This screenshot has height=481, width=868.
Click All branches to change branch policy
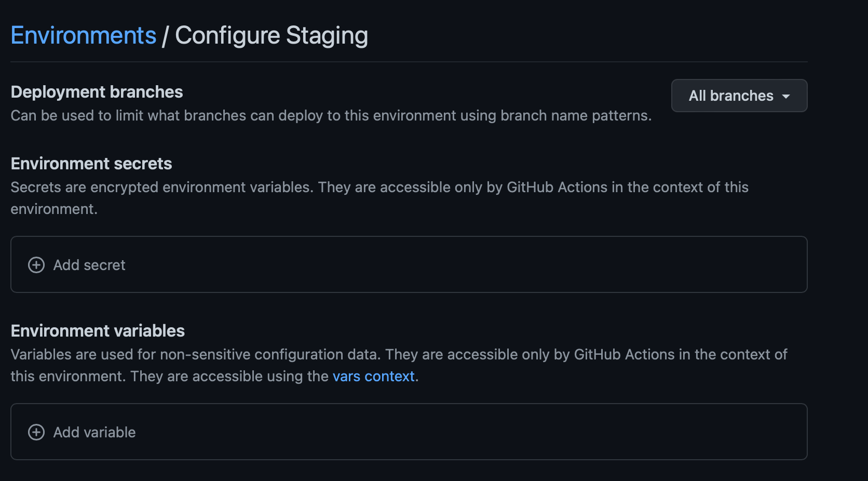coord(739,96)
